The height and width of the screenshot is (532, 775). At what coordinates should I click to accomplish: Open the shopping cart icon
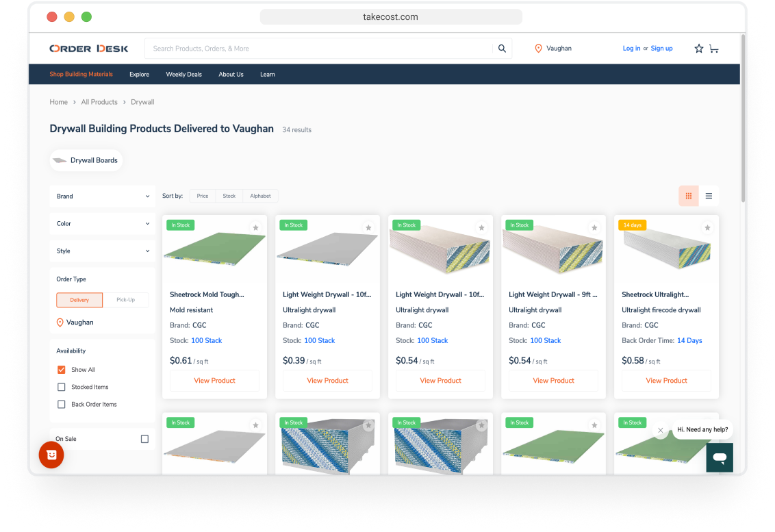[x=713, y=49]
